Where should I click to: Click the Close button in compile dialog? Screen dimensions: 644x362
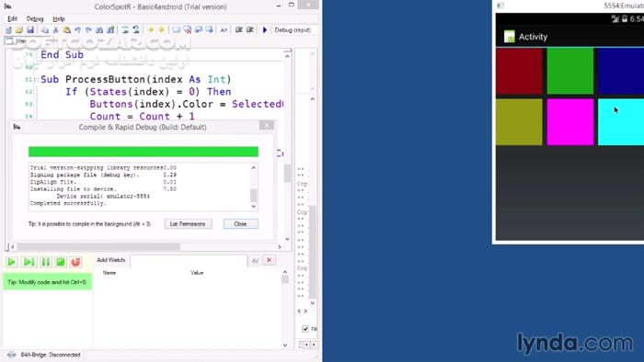tap(241, 224)
